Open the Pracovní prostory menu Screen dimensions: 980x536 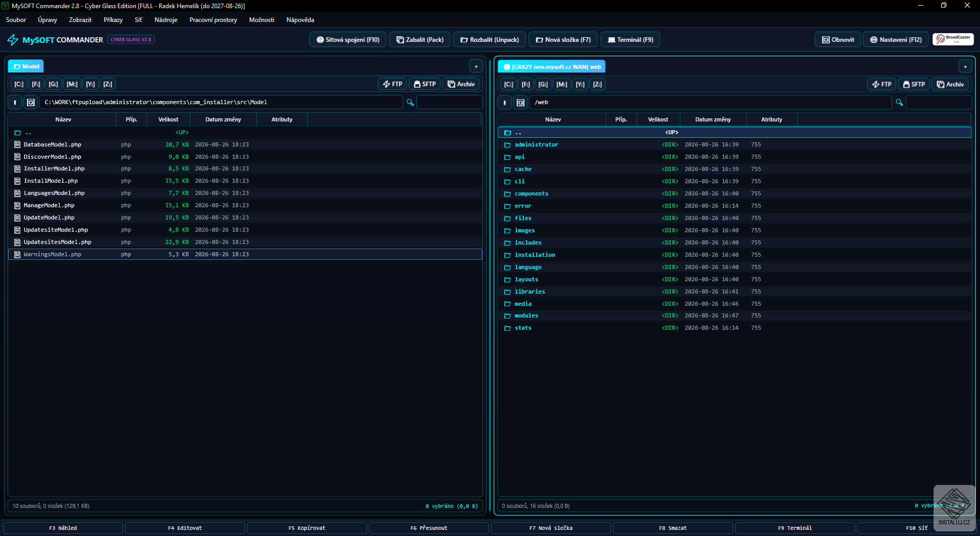[x=213, y=20]
